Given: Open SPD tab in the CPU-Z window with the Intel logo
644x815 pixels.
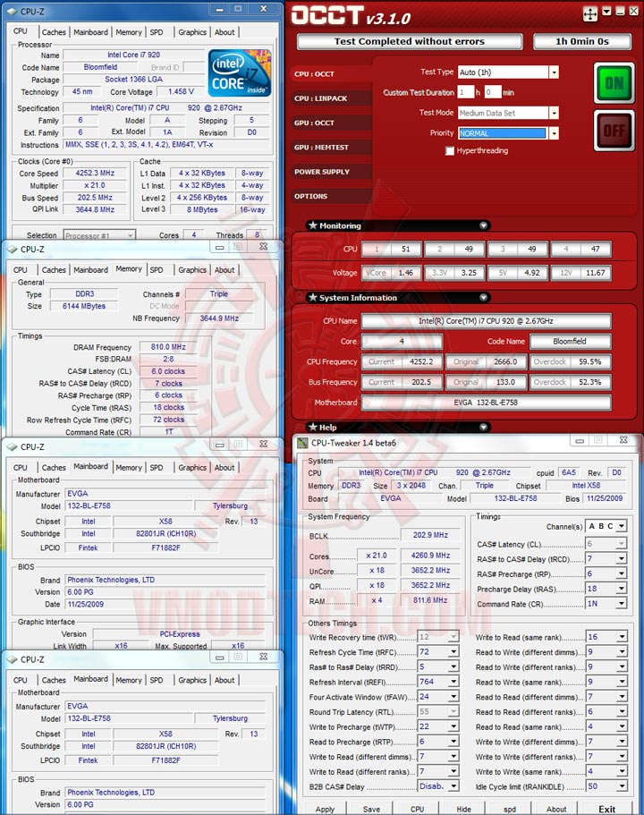Looking at the screenshot, I should pos(157,32).
